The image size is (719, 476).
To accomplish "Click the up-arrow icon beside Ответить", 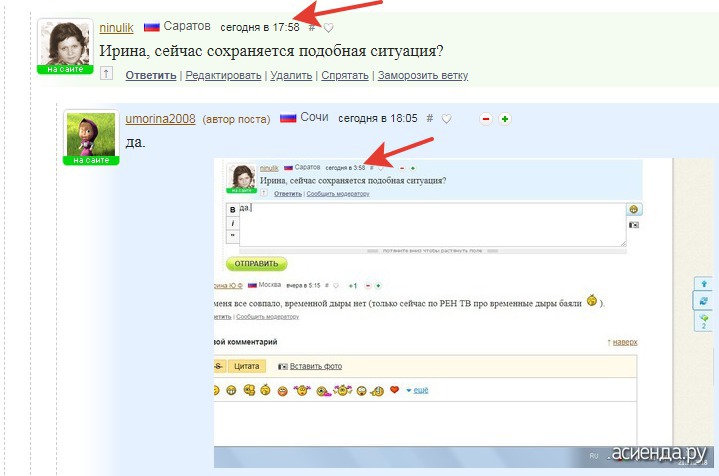I will pyautogui.click(x=106, y=73).
